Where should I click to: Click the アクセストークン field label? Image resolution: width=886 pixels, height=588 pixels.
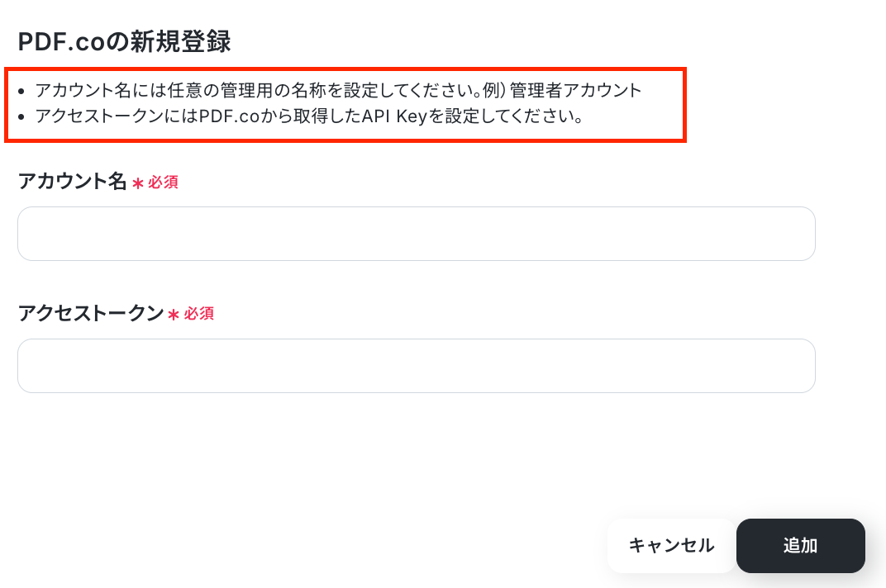click(90, 314)
